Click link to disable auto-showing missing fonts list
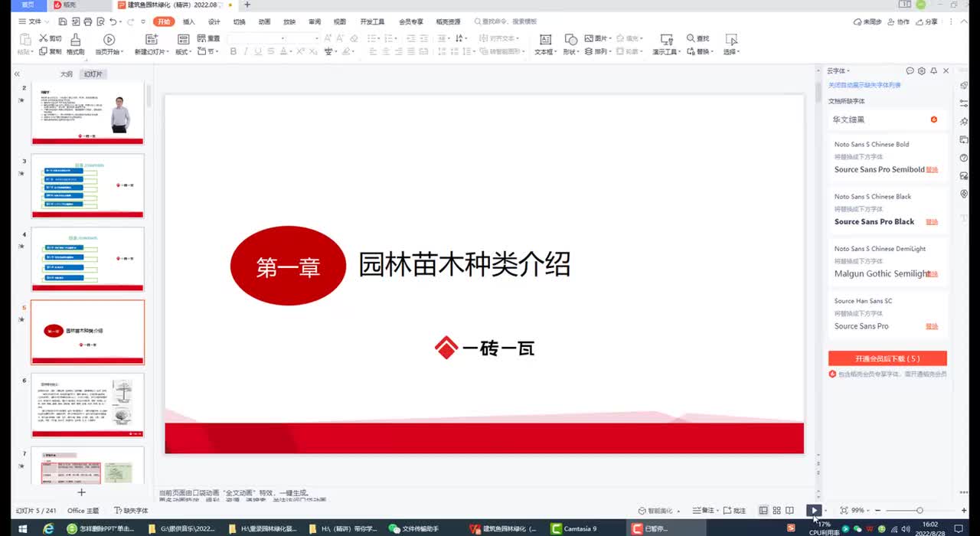Screen dimensions: 980x536 point(865,85)
